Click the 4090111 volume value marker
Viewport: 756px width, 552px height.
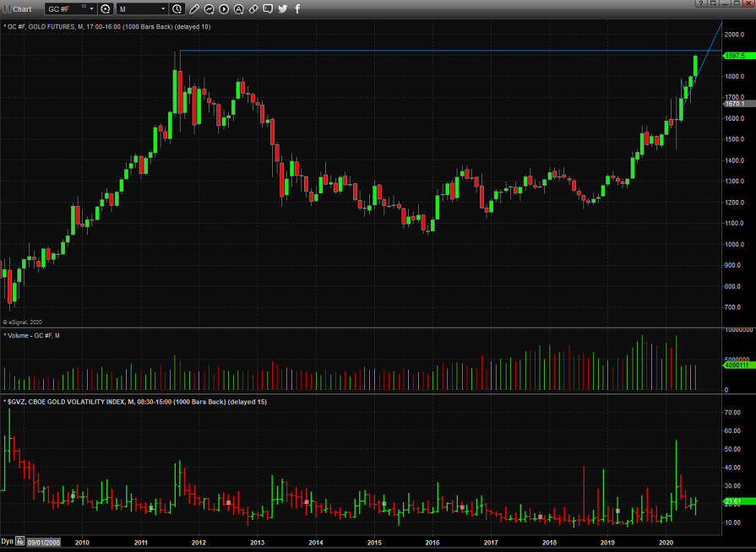[739, 365]
